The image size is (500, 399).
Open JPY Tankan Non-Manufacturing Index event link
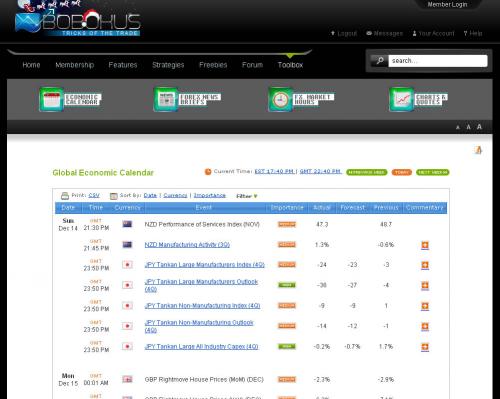(x=202, y=306)
